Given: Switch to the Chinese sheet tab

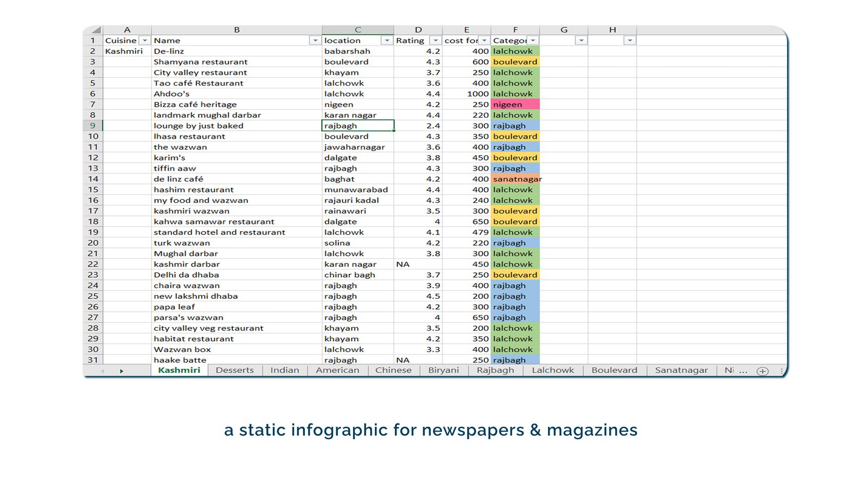Looking at the screenshot, I should pos(393,370).
